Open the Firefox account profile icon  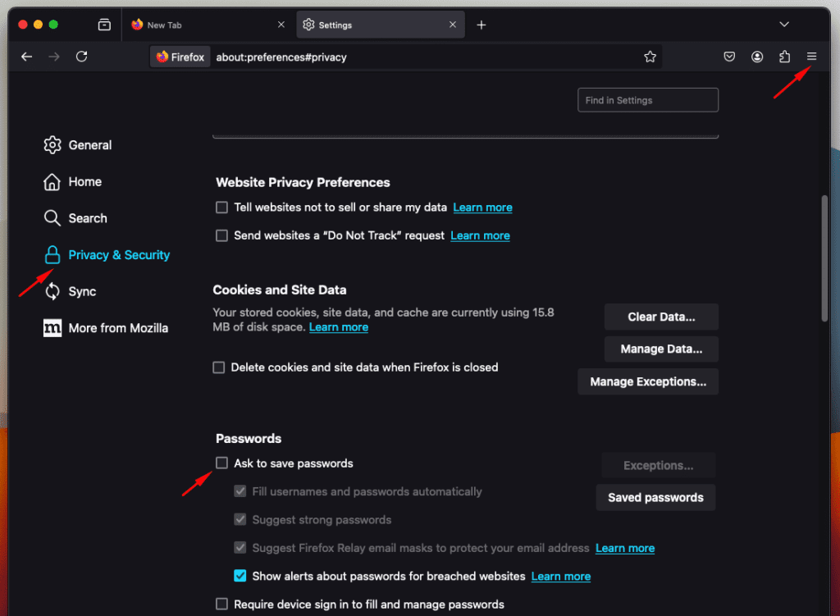coord(757,57)
